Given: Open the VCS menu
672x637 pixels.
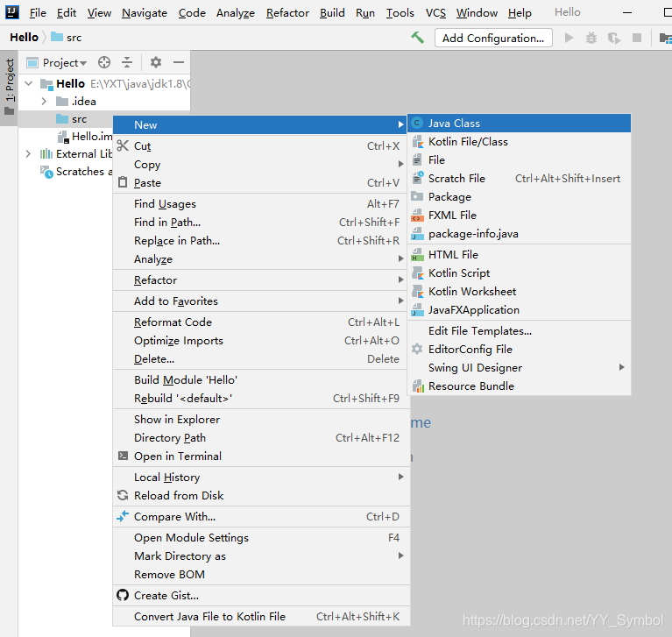Looking at the screenshot, I should [435, 13].
